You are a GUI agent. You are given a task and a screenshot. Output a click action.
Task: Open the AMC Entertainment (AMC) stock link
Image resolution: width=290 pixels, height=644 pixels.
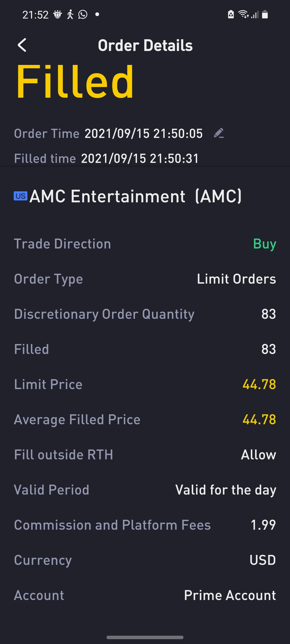[x=135, y=196]
